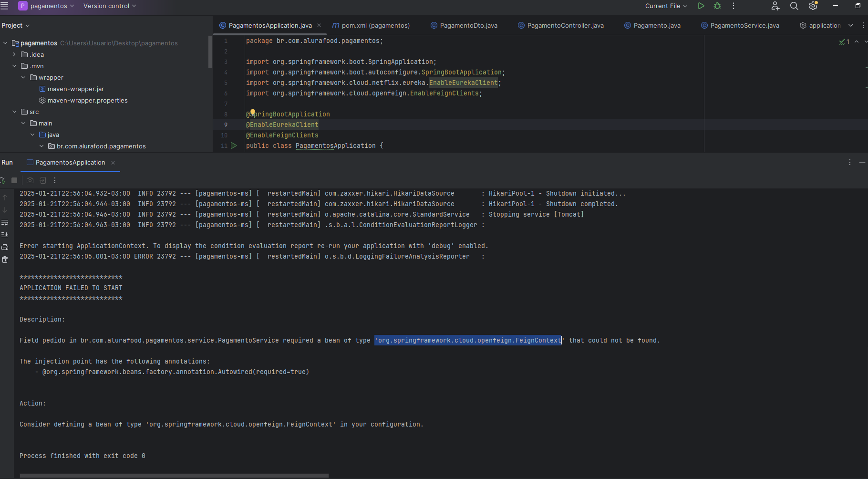Collapse the main folder
868x479 pixels.
click(23, 123)
